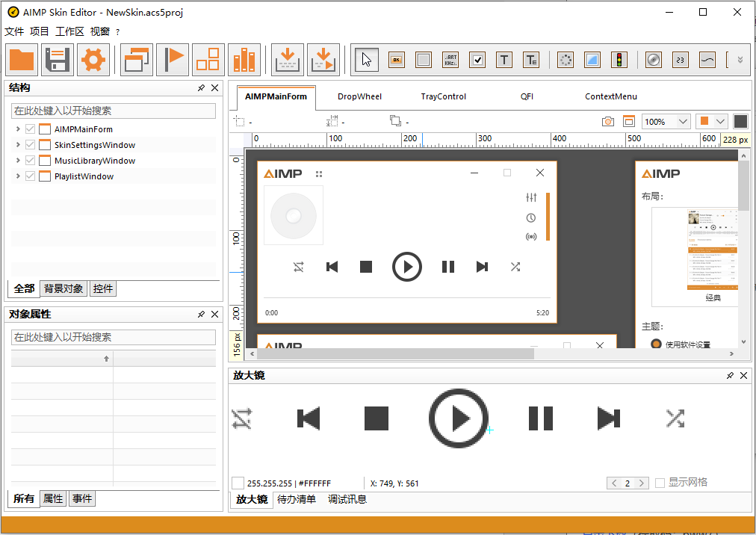Save project with the floppy disk icon
This screenshot has width=756, height=535.
[58, 60]
